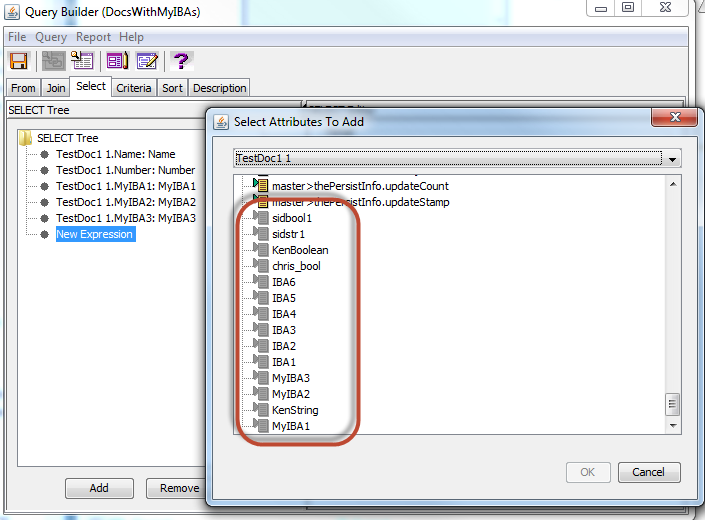Select the chris_bool attribute label
The width and height of the screenshot is (705, 520).
[x=296, y=266]
